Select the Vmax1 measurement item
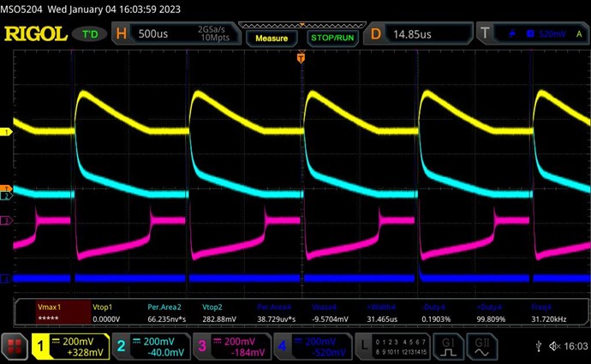The width and height of the screenshot is (591, 364). [63, 313]
